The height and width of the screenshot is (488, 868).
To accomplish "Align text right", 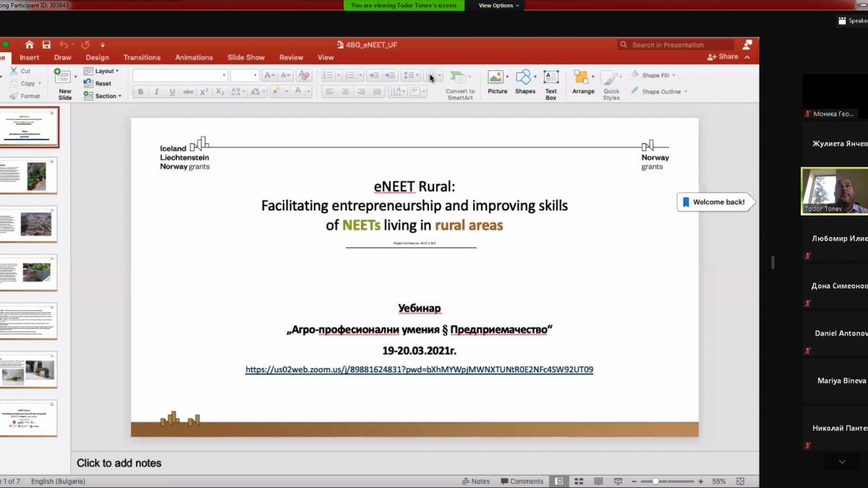I will 361,92.
